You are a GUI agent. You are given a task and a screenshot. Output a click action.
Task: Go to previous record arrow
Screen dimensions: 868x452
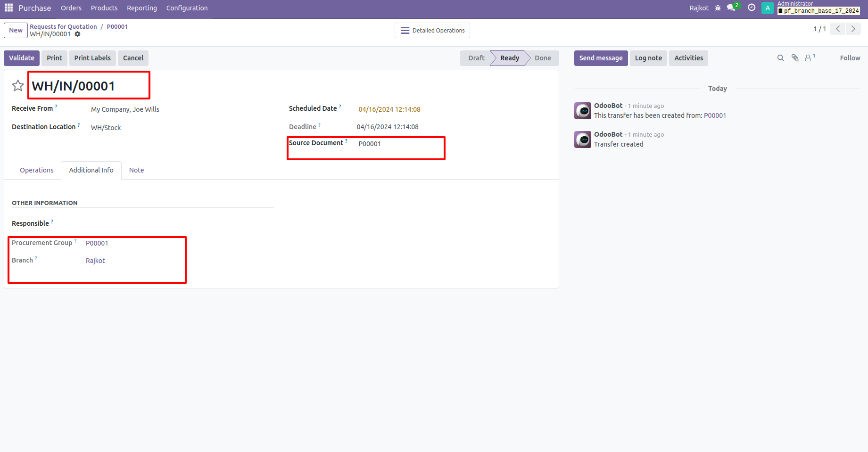point(838,29)
